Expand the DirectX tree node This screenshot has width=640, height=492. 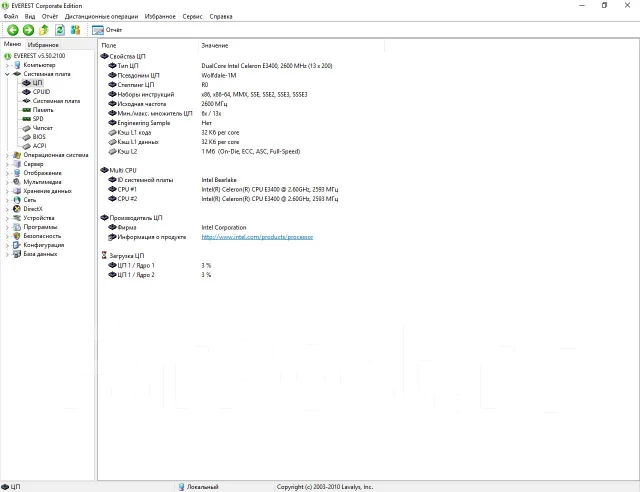(x=7, y=209)
